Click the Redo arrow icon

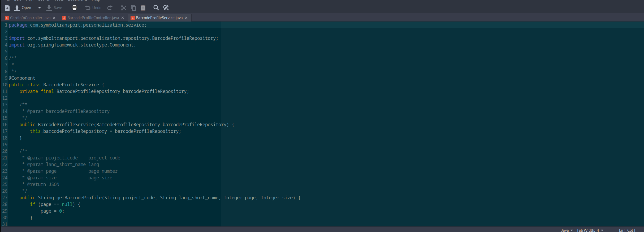(110, 8)
